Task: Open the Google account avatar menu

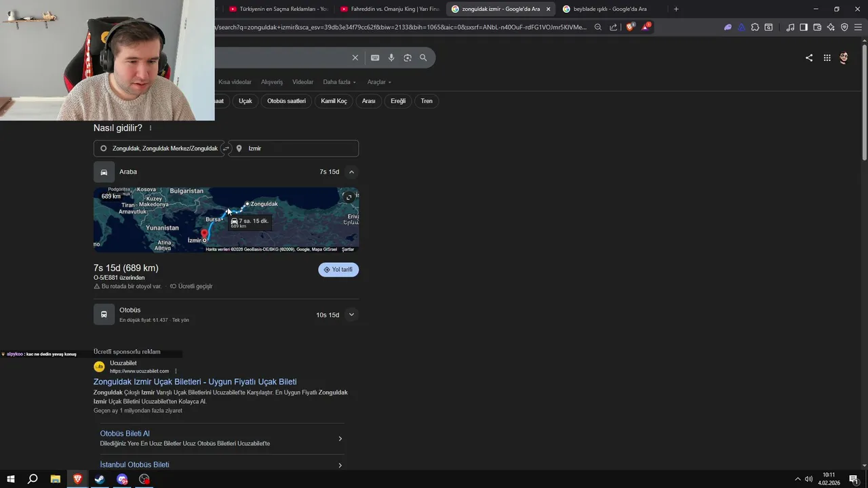Action: [x=844, y=58]
